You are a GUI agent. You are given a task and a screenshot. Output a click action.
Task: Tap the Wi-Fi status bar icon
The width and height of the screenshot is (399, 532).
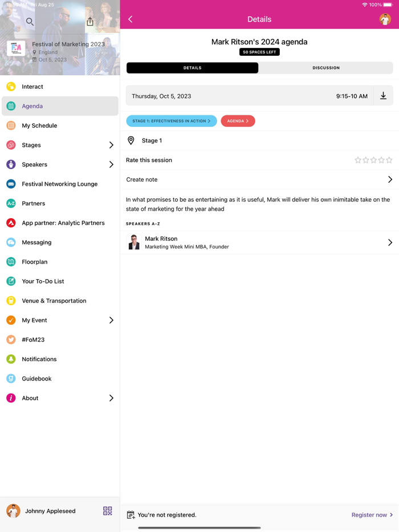point(365,5)
